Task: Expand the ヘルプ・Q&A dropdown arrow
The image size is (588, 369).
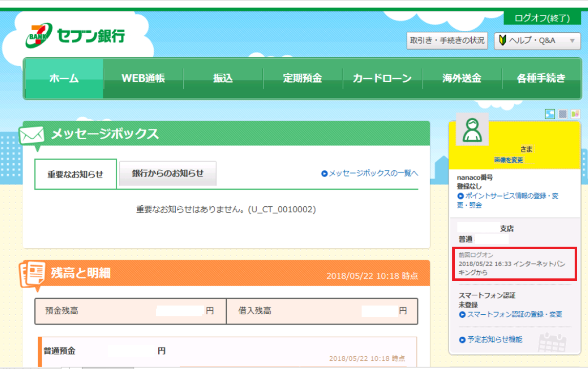Action: click(x=572, y=40)
